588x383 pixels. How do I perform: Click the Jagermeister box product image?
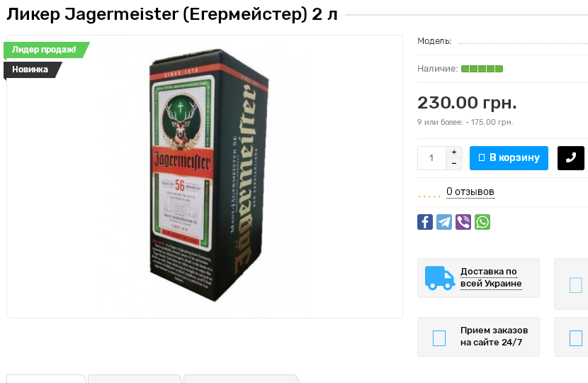coord(208,175)
